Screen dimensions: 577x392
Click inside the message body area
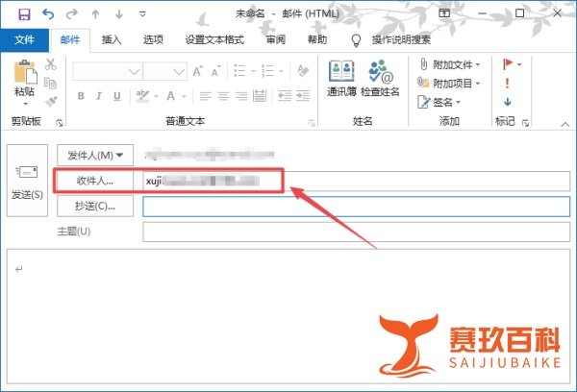point(288,316)
